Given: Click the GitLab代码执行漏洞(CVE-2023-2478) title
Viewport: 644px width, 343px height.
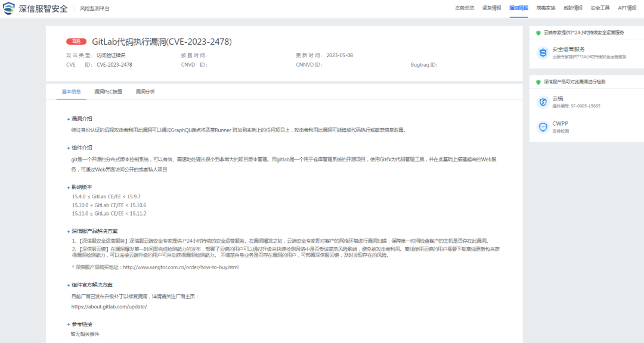Looking at the screenshot, I should (162, 42).
